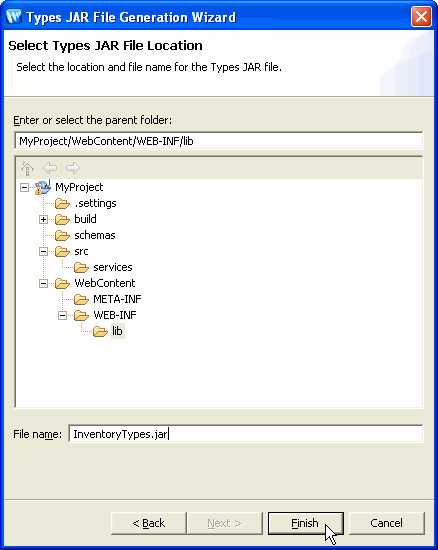Go to the previous page with Back button
The image size is (438, 550).
[148, 523]
